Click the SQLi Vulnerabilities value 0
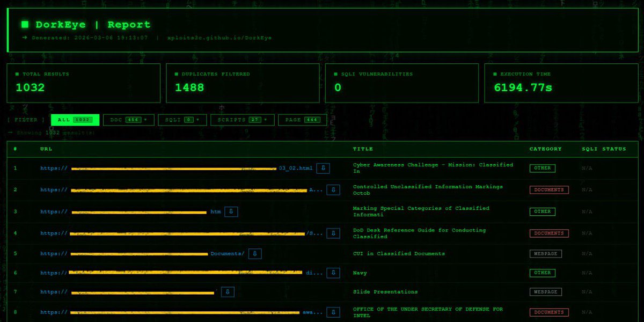 [x=338, y=87]
